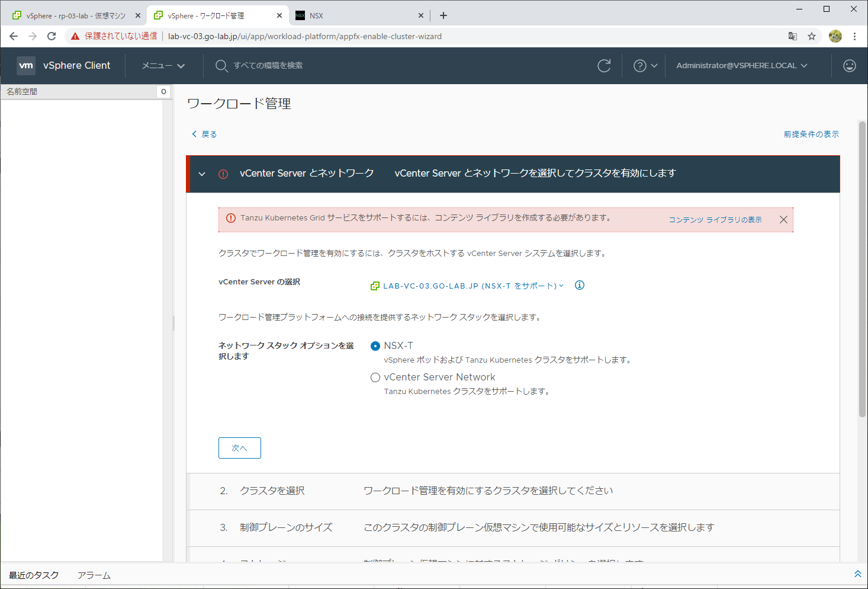Click the not-secure warning icon in address bar

pyautogui.click(x=75, y=36)
